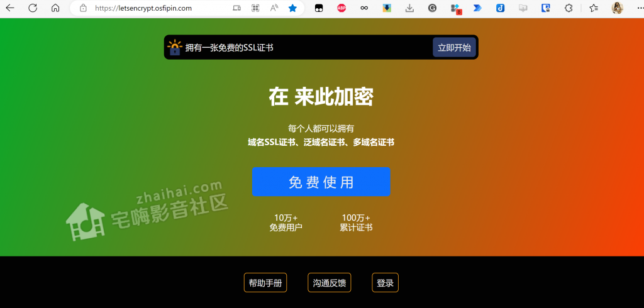644x308 pixels.
Task: Click the blue 免费使用 button
Action: pyautogui.click(x=321, y=182)
